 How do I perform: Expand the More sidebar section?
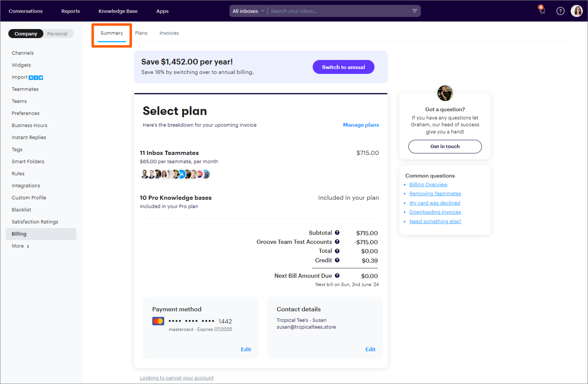20,246
